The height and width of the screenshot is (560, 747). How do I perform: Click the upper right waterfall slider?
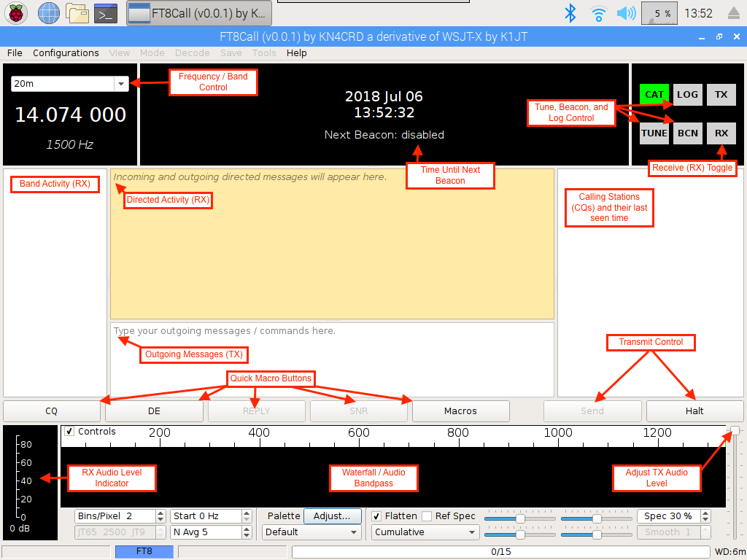coord(597,518)
